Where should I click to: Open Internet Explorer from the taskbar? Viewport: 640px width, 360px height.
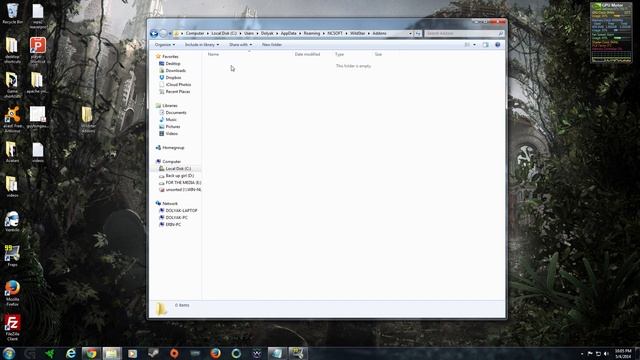tap(71, 353)
